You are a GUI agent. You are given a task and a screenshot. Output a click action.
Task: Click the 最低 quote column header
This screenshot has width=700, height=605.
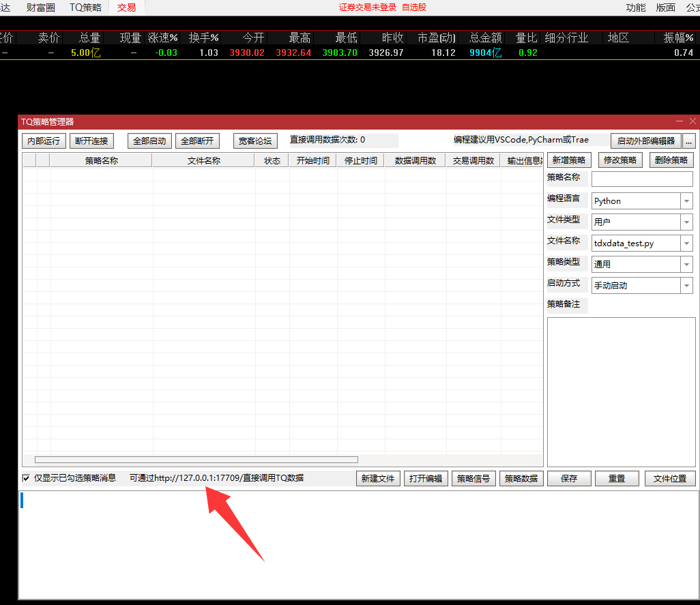point(346,38)
